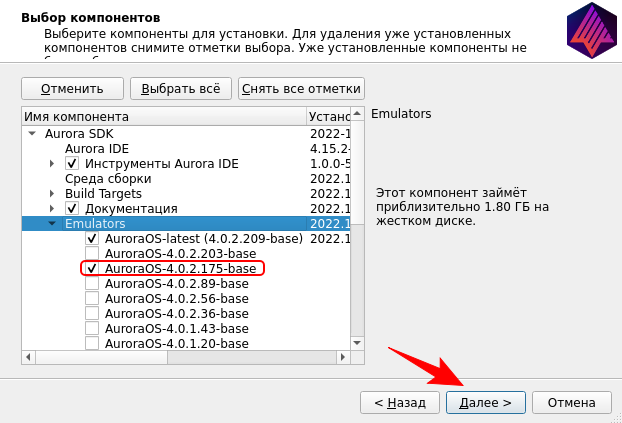Uncheck the AuroraOS-4.0.2.175-base checkbox
This screenshot has width=622, height=423.
92,268
